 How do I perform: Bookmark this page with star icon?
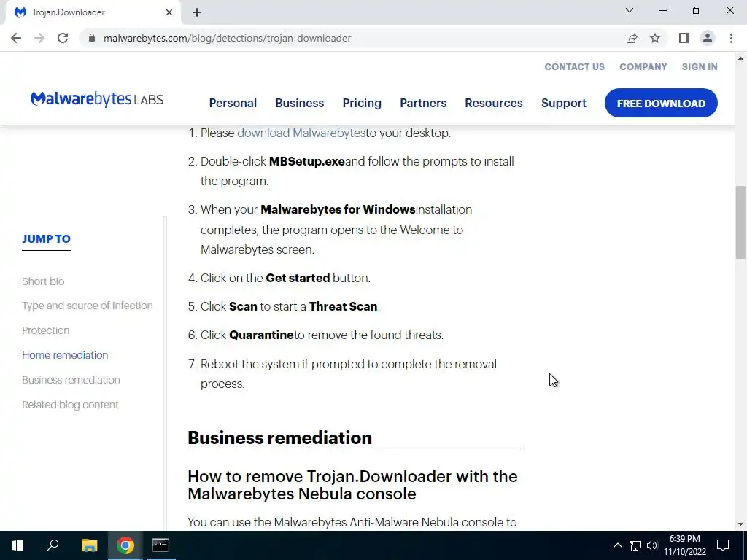pos(655,38)
